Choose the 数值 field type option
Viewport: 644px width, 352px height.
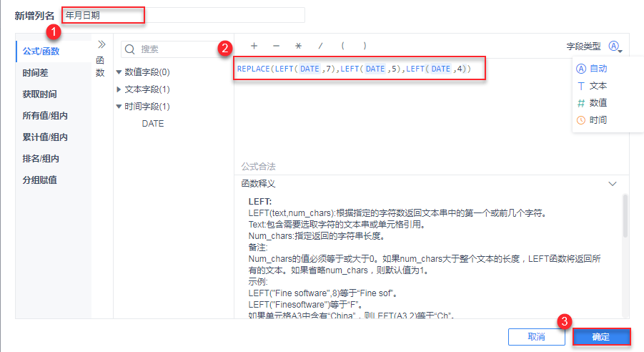coord(592,103)
